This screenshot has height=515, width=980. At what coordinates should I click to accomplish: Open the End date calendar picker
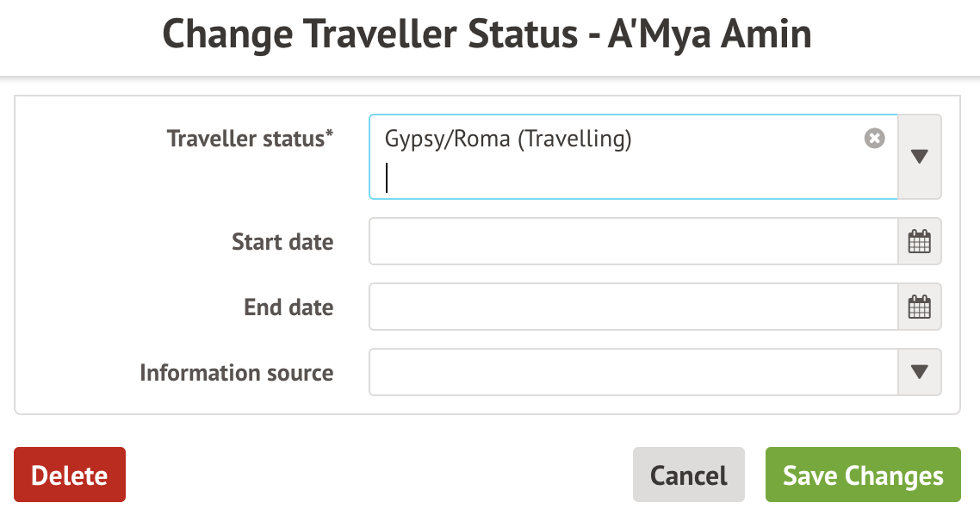pyautogui.click(x=919, y=307)
